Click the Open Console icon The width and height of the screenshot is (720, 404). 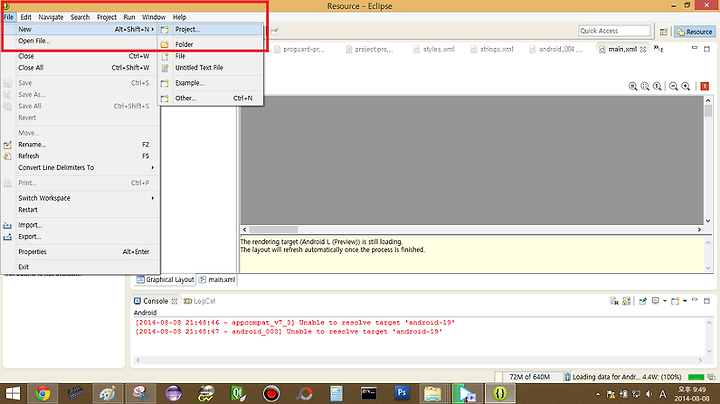click(x=675, y=301)
